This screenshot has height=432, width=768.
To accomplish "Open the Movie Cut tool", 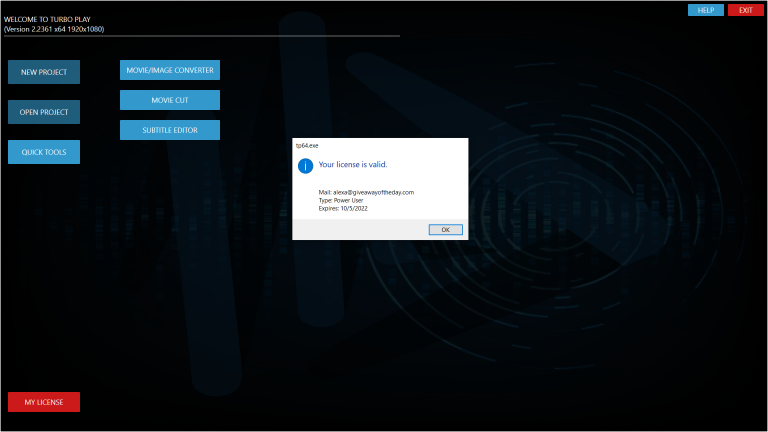I will click(170, 100).
